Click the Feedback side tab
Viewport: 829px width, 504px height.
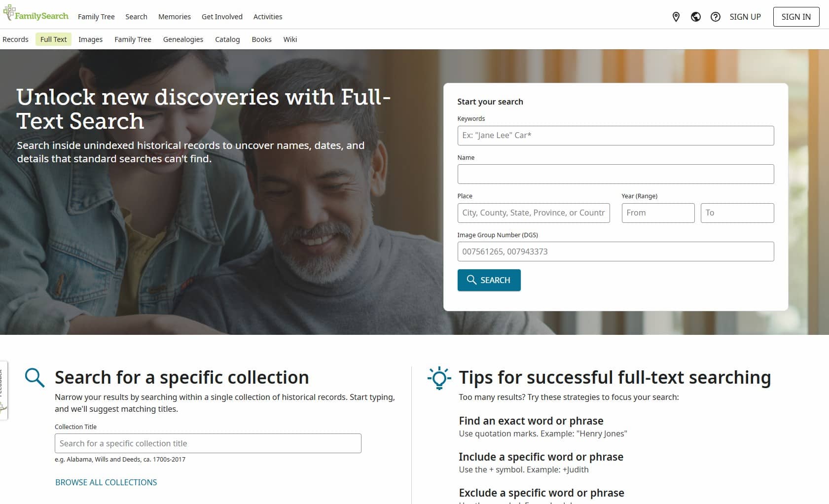tap(3, 390)
